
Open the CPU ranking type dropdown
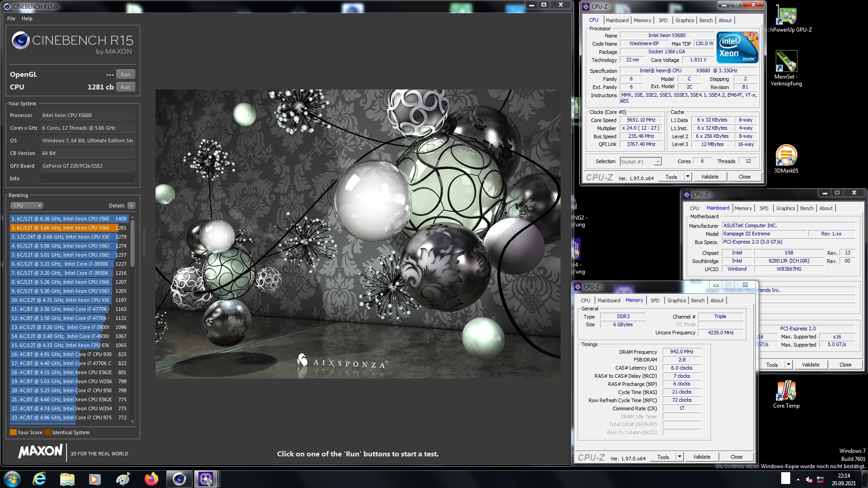27,206
